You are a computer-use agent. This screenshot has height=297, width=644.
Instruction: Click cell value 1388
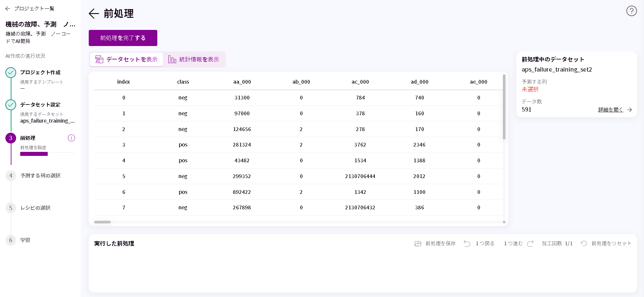419,161
